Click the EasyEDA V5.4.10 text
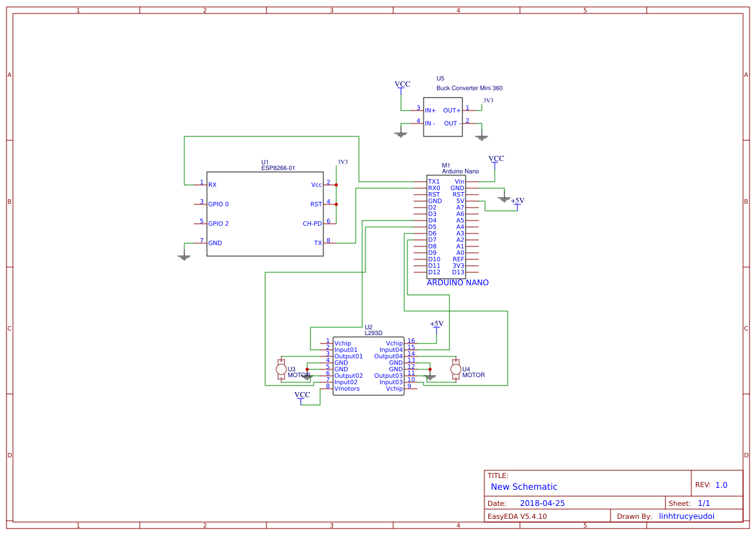 [x=517, y=516]
